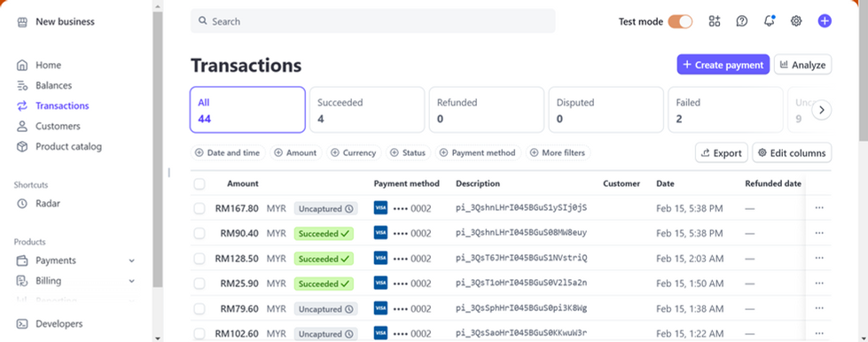Open the Payment method filter
The width and height of the screenshot is (868, 342).
(x=478, y=152)
